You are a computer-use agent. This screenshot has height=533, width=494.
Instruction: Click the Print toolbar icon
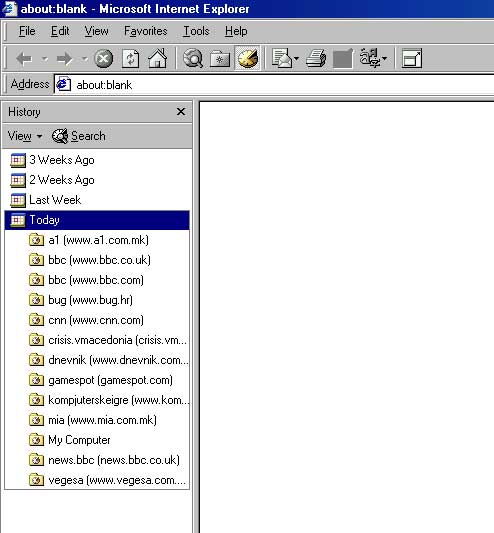[x=316, y=58]
